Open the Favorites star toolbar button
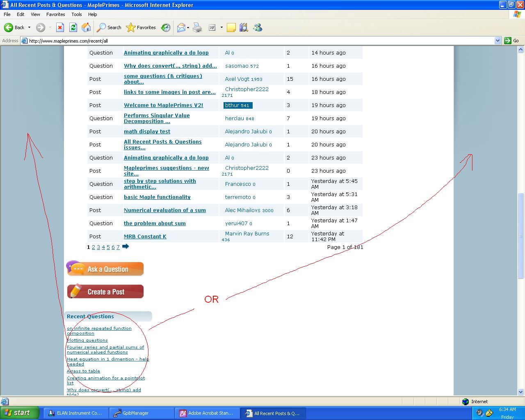This screenshot has width=525, height=420. click(141, 27)
